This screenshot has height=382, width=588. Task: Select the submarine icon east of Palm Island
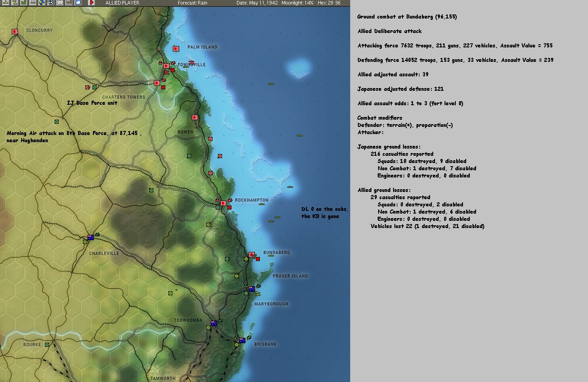(271, 84)
